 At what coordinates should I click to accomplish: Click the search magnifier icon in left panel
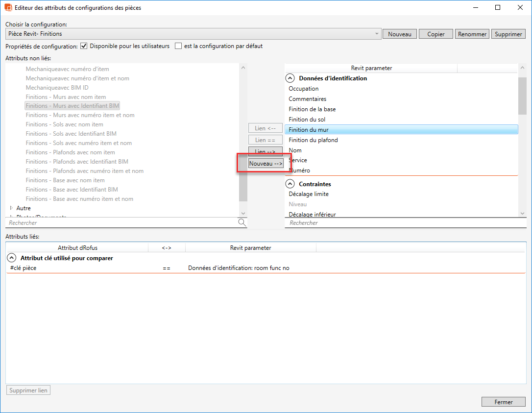[242, 222]
